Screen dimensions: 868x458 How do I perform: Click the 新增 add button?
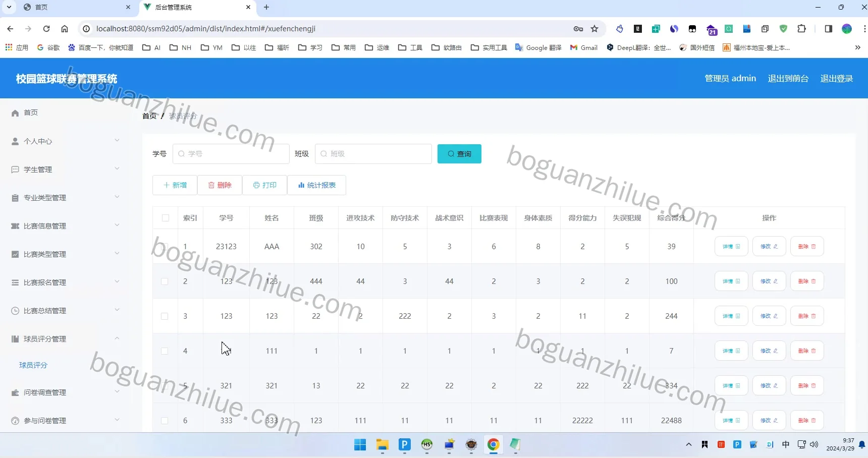175,185
